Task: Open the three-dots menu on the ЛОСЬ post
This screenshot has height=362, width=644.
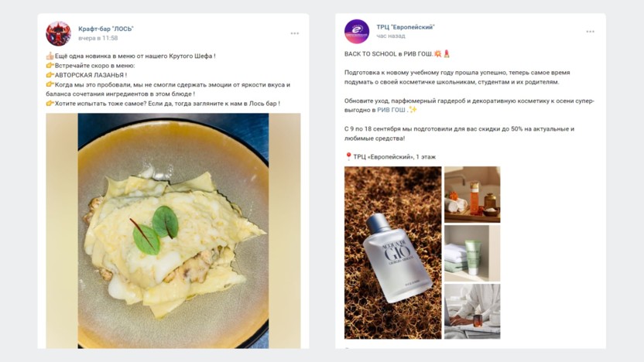Action: coord(294,33)
